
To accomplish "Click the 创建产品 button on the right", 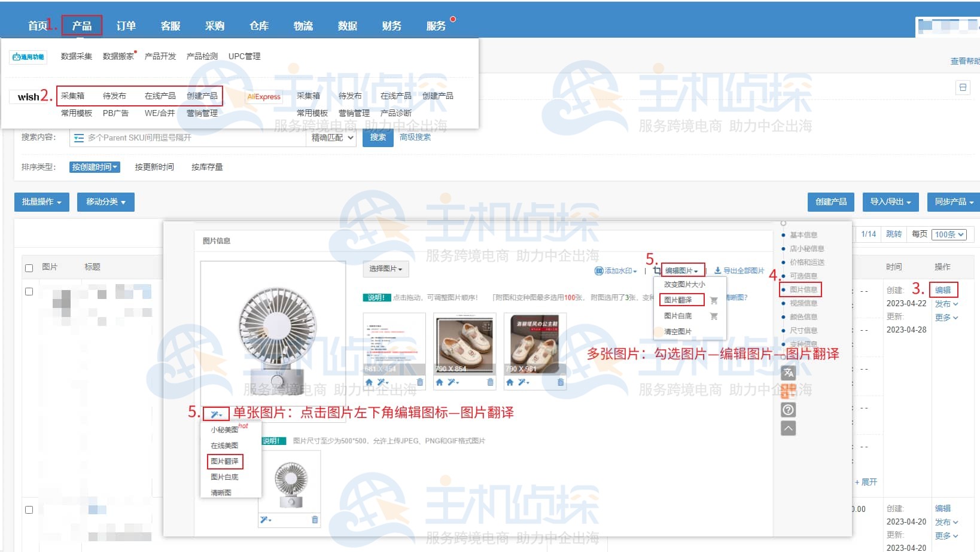I will pyautogui.click(x=831, y=202).
